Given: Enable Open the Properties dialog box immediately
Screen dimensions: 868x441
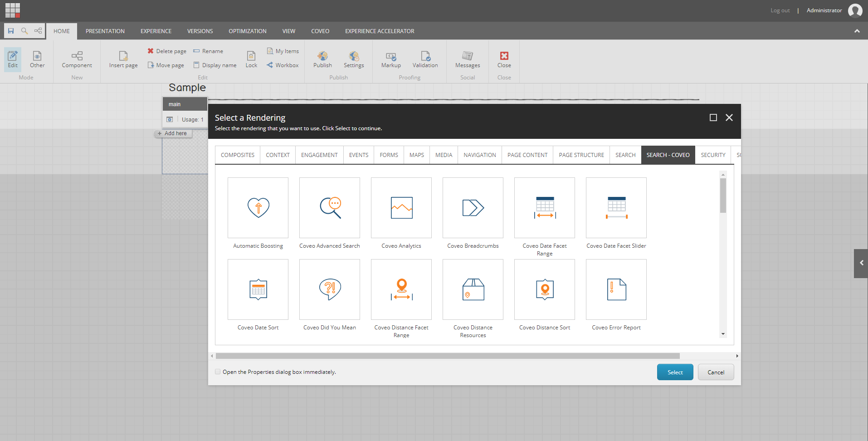Looking at the screenshot, I should (x=218, y=372).
